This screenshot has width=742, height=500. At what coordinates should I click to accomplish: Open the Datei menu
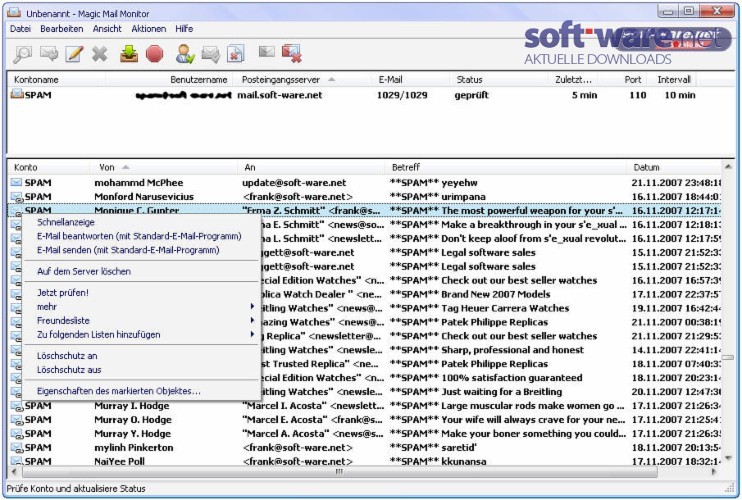(x=20, y=29)
